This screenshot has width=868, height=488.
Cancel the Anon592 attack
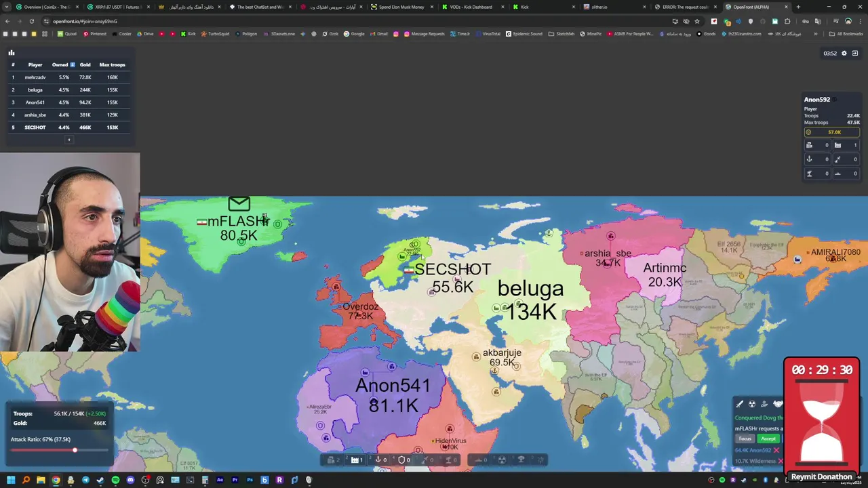pos(776,450)
